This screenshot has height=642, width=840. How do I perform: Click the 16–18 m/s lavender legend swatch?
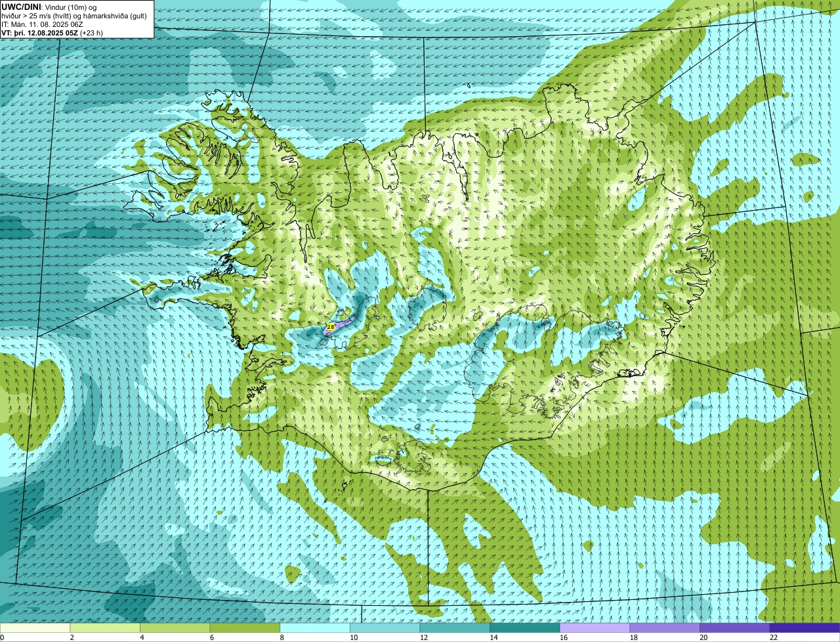595,628
